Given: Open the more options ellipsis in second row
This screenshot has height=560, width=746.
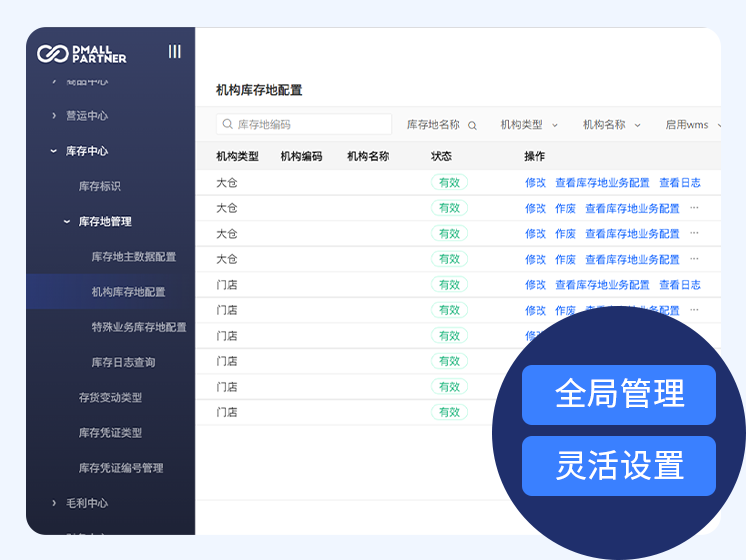Looking at the screenshot, I should pos(694,208).
